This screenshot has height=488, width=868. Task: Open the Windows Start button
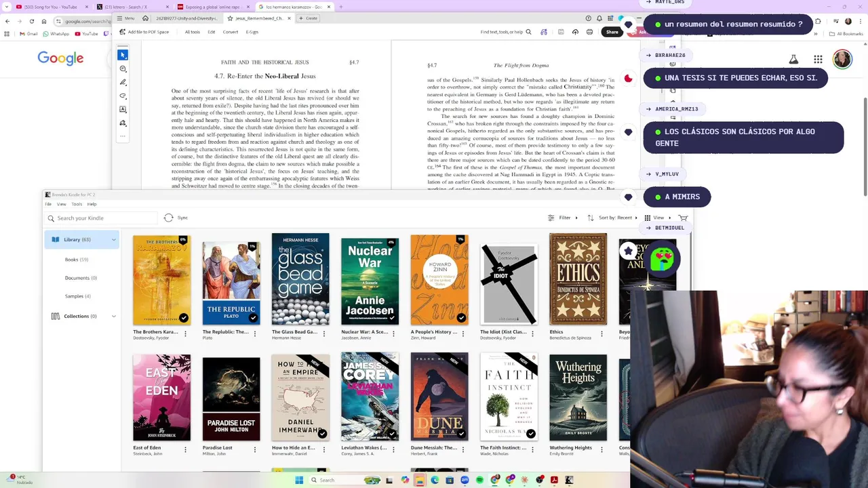(x=299, y=480)
